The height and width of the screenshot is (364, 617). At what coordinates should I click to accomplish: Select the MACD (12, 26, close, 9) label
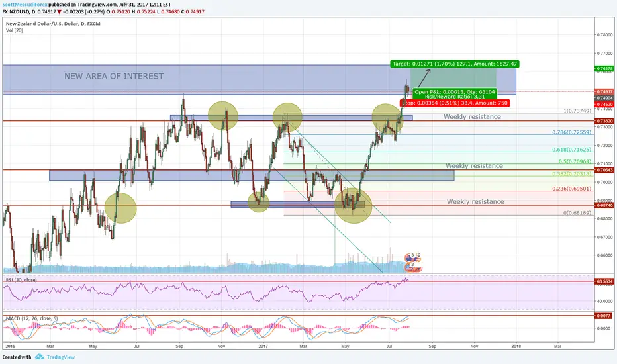pyautogui.click(x=32, y=318)
